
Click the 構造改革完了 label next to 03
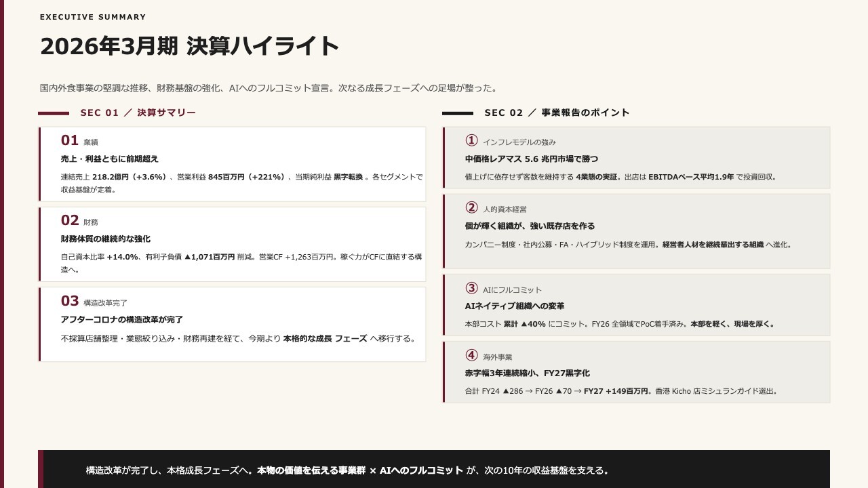coord(105,303)
